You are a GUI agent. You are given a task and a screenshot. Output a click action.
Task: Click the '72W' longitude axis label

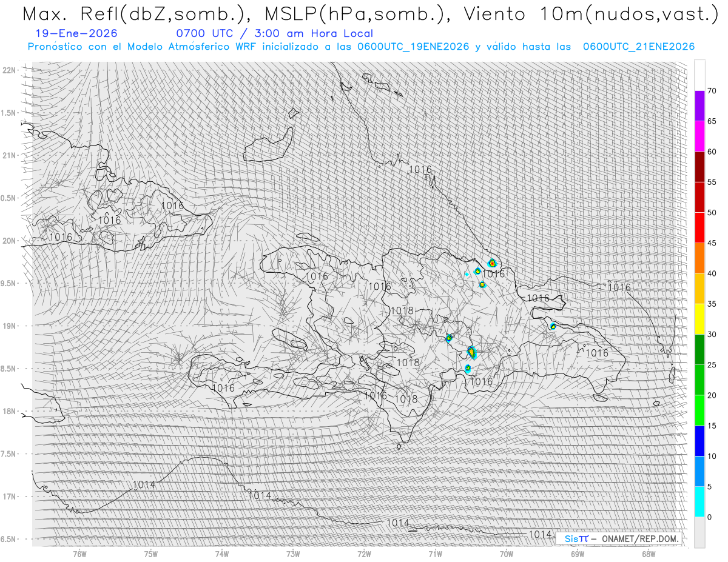click(364, 554)
